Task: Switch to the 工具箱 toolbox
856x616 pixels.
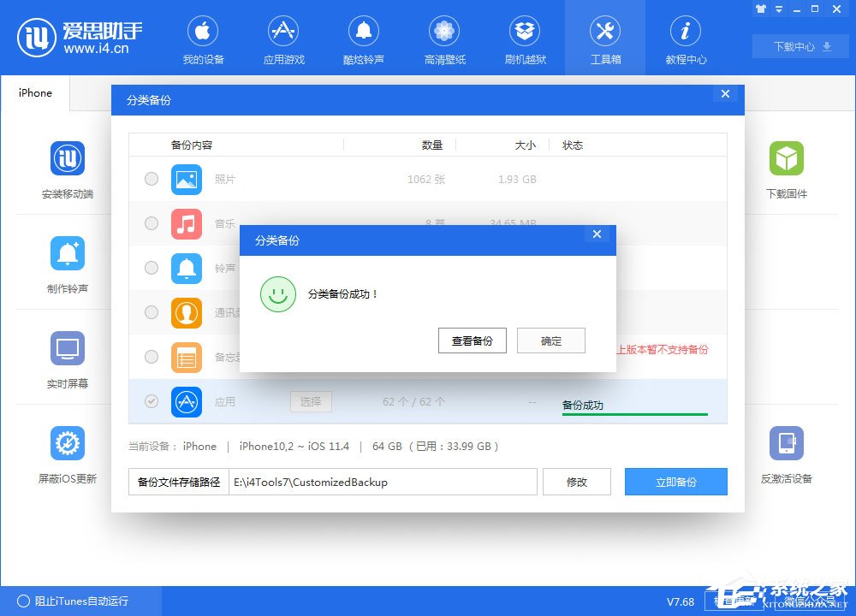Action: [x=605, y=38]
